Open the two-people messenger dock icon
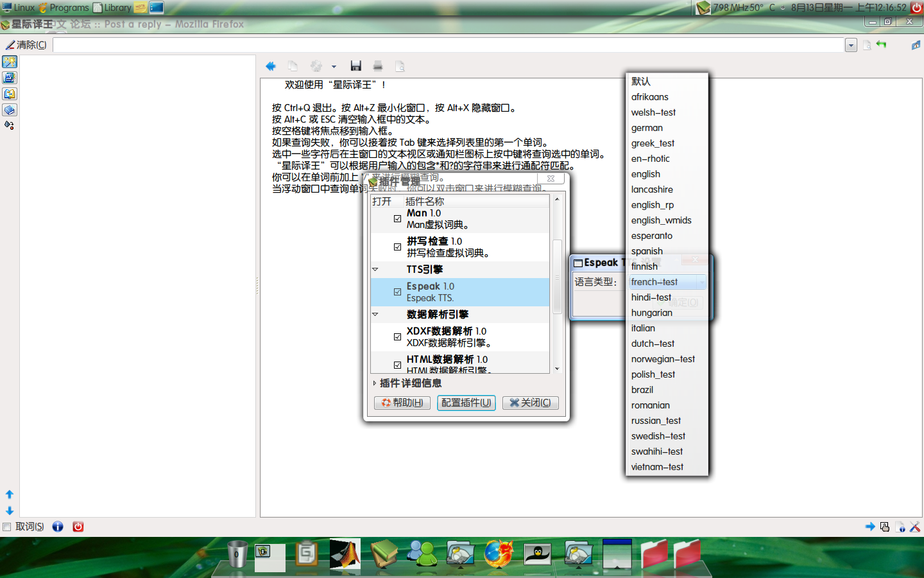Image resolution: width=924 pixels, height=578 pixels. [422, 554]
